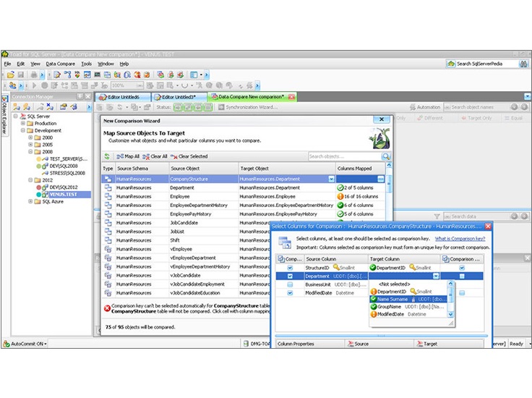This screenshot has width=532, height=398.
Task: Click the Toad application icon in the title bar
Action: coord(5,54)
